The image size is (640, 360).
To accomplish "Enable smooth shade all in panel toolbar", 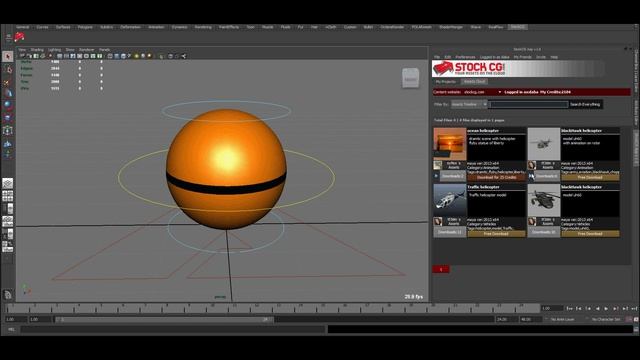I will tap(117, 56).
